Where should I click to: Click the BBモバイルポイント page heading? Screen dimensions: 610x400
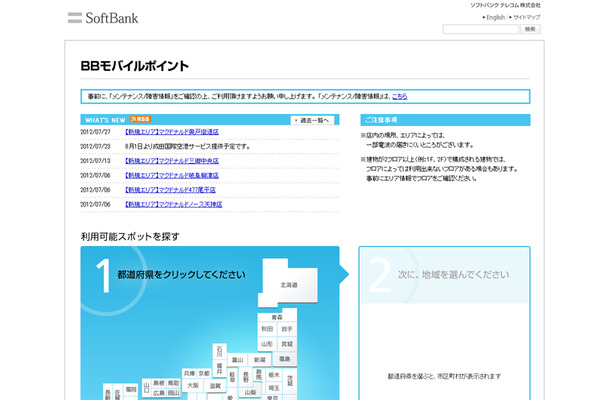(x=135, y=65)
